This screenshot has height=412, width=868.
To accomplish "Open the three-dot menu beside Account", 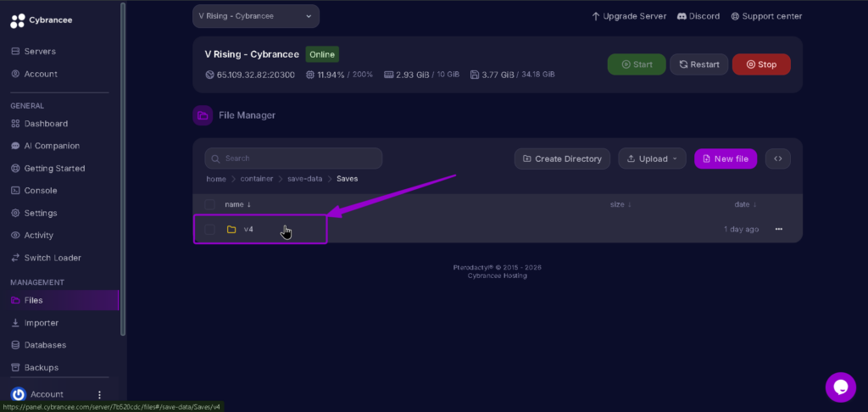I will pos(100,395).
